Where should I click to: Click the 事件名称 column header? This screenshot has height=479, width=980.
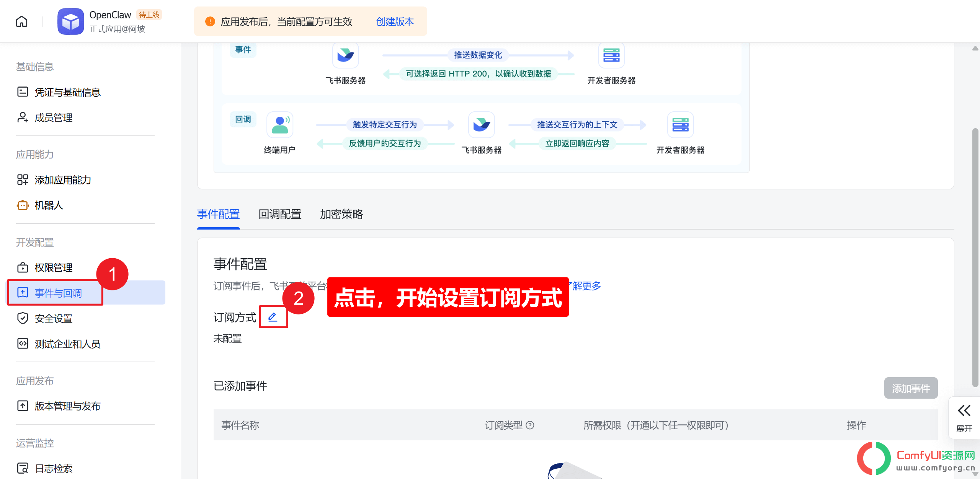[x=240, y=425]
